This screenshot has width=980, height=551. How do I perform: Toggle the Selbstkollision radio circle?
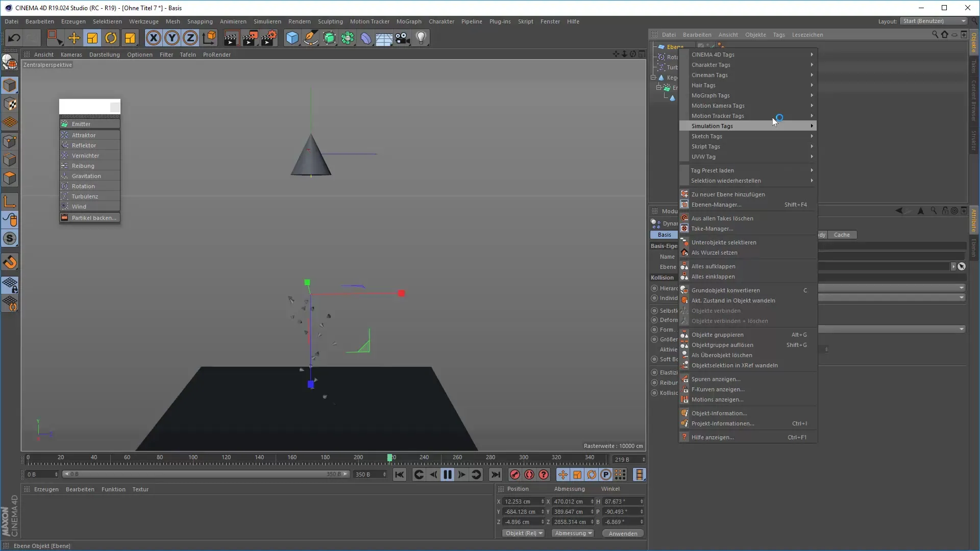(654, 311)
